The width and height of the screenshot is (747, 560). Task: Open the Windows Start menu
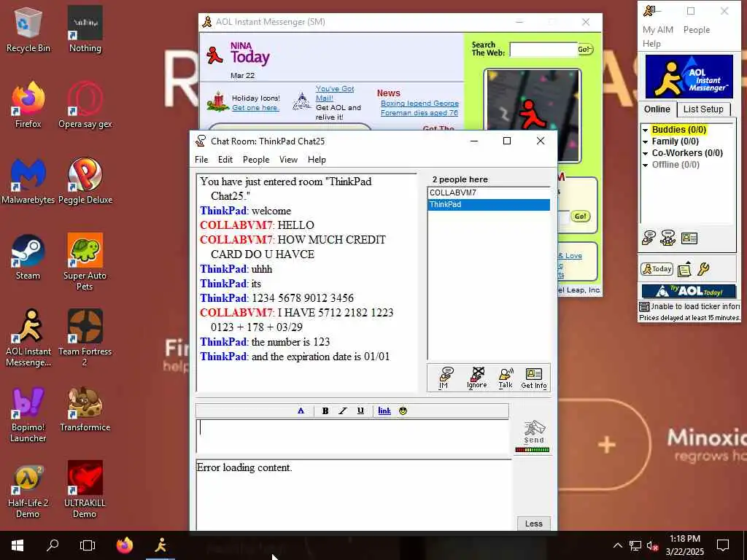pos(18,545)
